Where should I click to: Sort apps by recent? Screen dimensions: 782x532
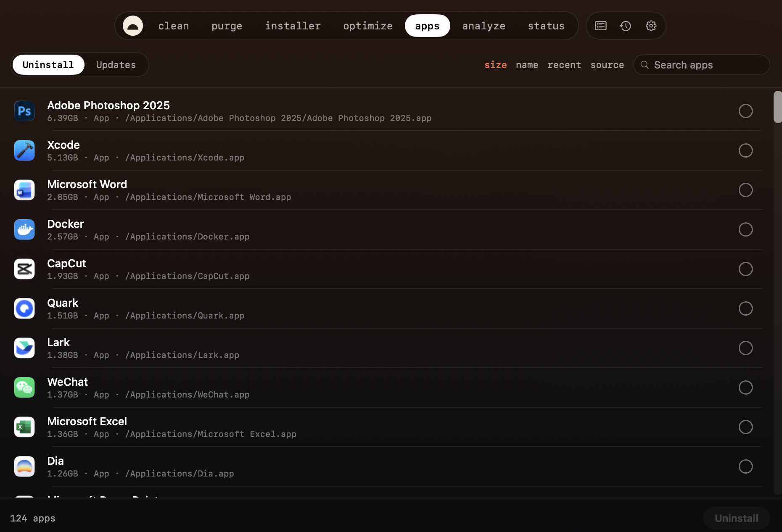[x=564, y=65]
